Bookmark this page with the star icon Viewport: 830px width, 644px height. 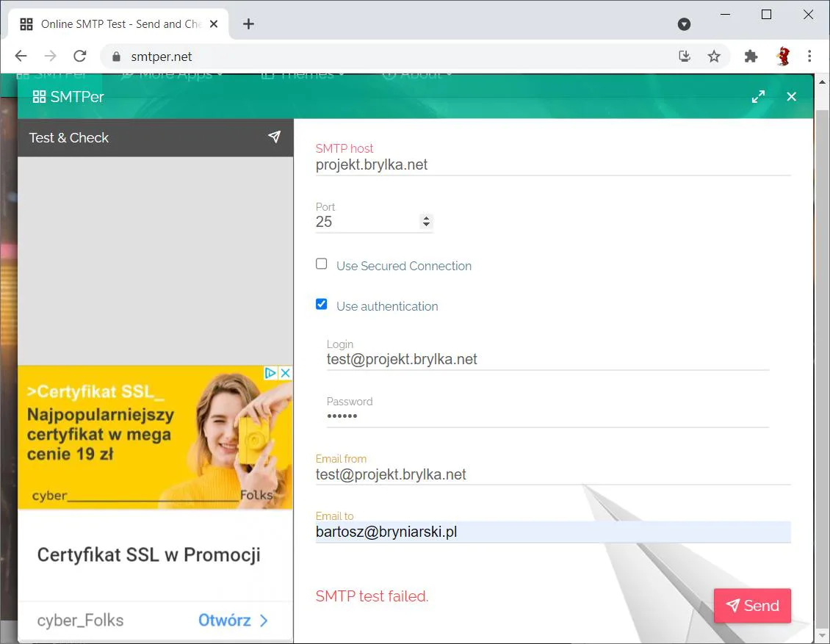click(714, 56)
